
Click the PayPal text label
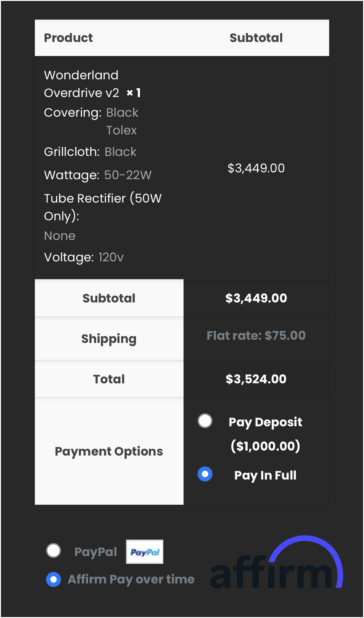pos(96,552)
